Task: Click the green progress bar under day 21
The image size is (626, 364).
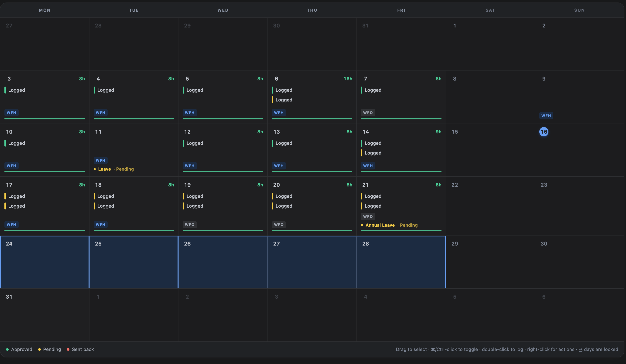Action: coord(401,230)
